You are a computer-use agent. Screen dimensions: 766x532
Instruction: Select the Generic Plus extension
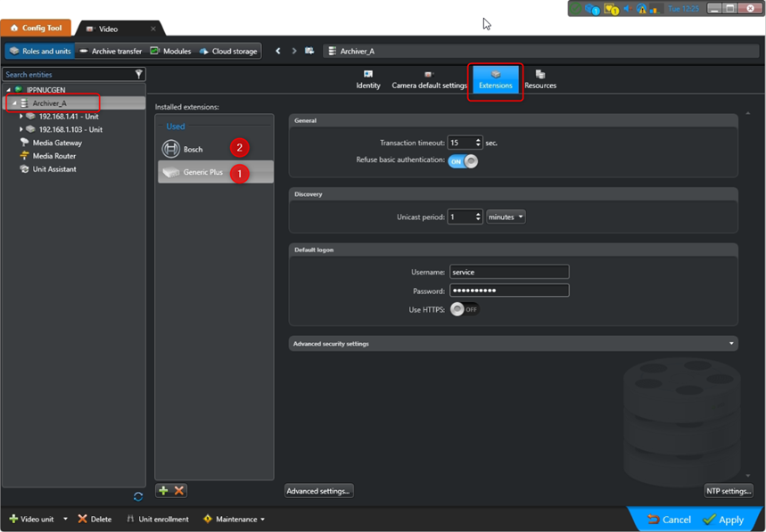[x=216, y=172]
